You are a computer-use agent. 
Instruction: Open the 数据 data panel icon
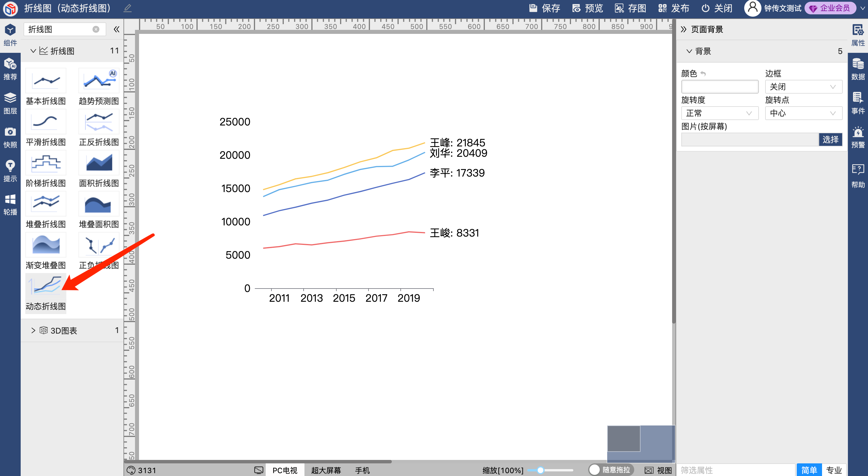(x=858, y=69)
